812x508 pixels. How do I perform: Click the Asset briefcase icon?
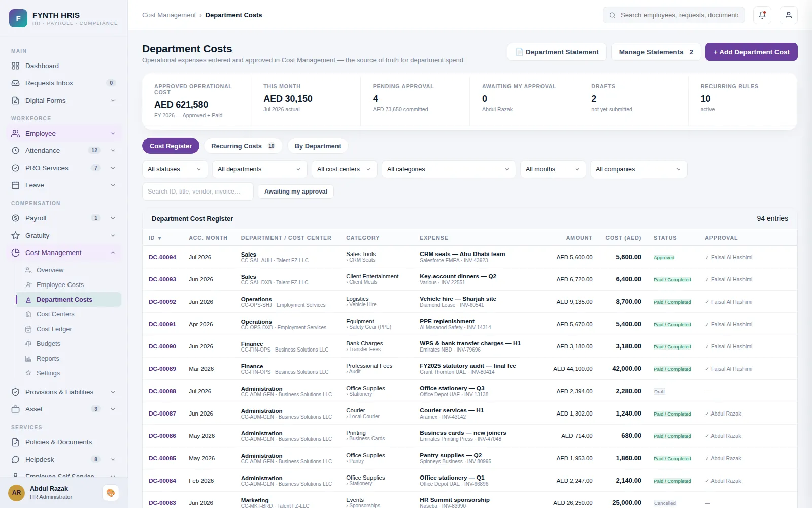point(16,409)
